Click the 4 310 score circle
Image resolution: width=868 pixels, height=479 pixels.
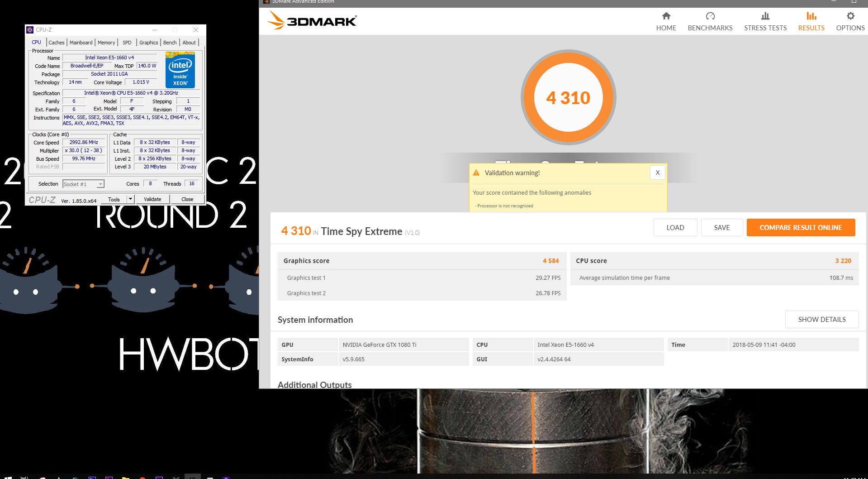pyautogui.click(x=568, y=97)
